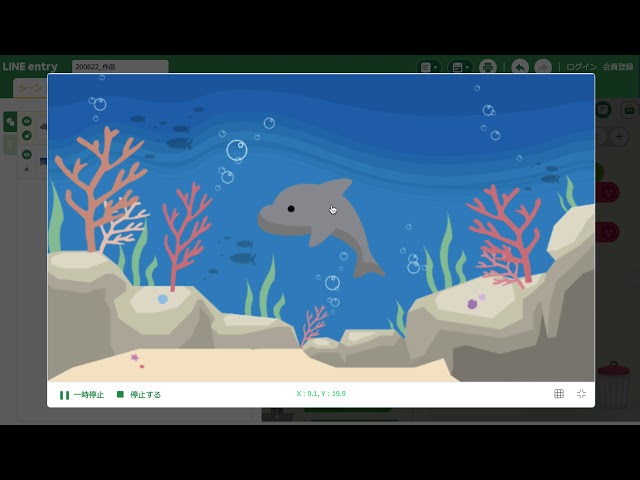Screen dimensions: 640x480
Task: Open the help question-mark tab in sidebar
Action: [x=10, y=145]
